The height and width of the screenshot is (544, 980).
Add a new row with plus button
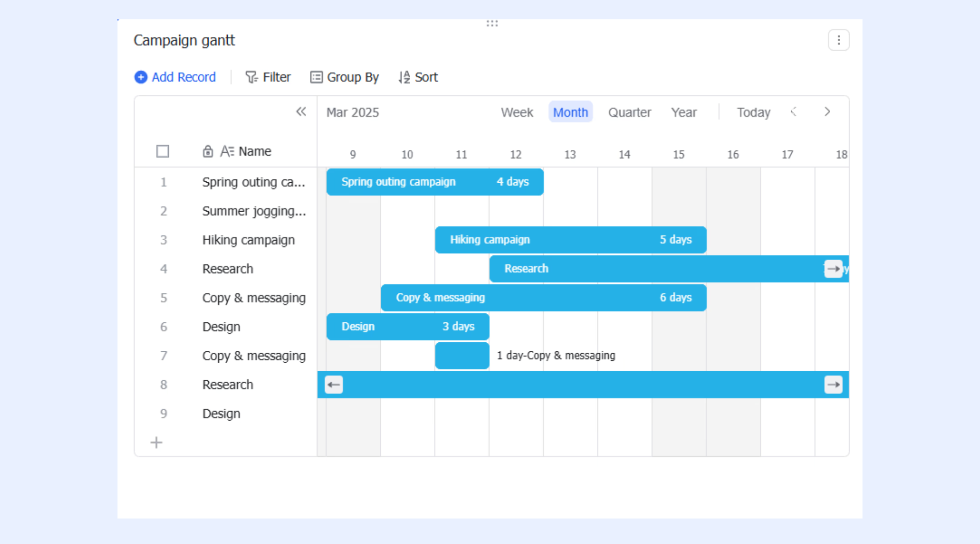pos(157,442)
